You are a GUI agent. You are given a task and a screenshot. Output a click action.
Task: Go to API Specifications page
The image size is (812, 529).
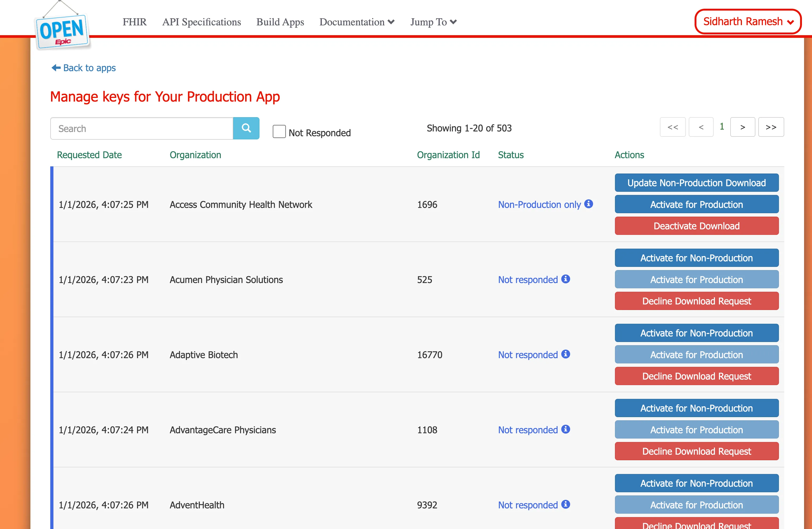(x=202, y=22)
